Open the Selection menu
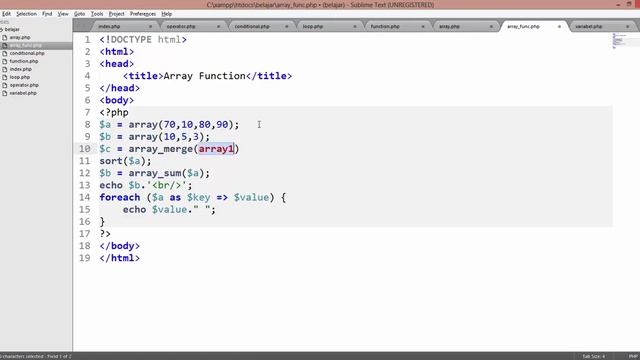This screenshot has width=640, height=360. (x=27, y=14)
